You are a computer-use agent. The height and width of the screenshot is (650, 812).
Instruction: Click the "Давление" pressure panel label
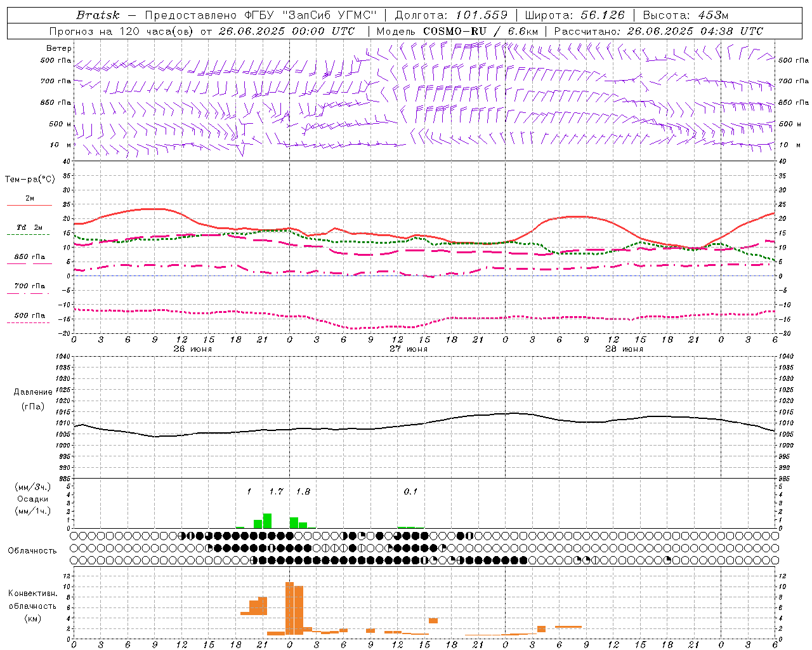(x=32, y=392)
